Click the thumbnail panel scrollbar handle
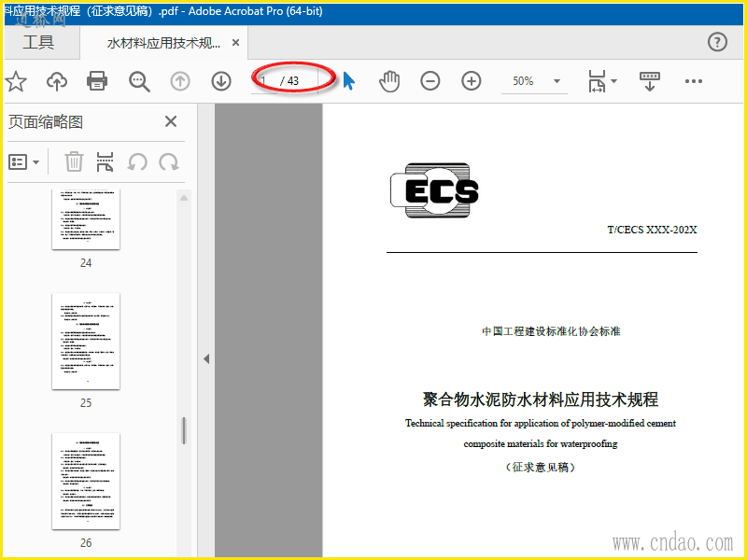Screen dimensions: 747x560 tap(184, 431)
